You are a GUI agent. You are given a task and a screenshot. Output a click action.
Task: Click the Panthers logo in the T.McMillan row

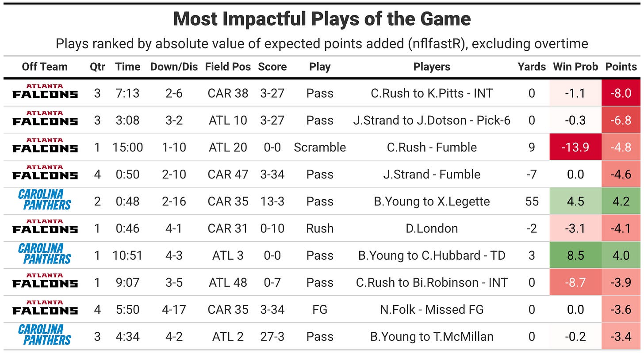45,335
